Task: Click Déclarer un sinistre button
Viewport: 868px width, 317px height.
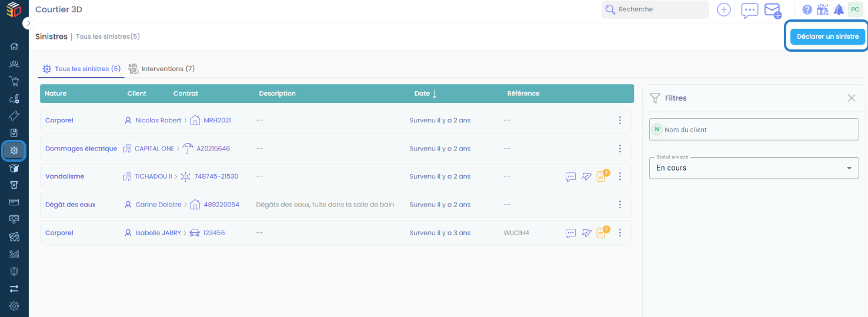Action: (x=827, y=36)
